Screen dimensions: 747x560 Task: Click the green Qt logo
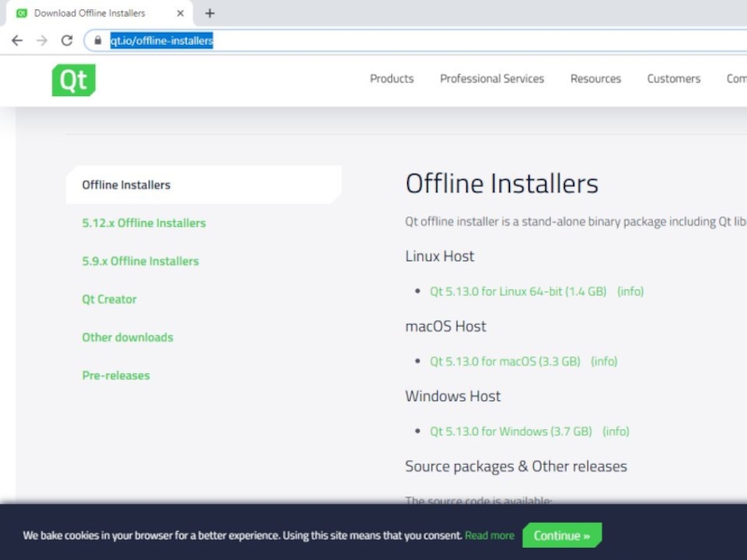(x=74, y=80)
